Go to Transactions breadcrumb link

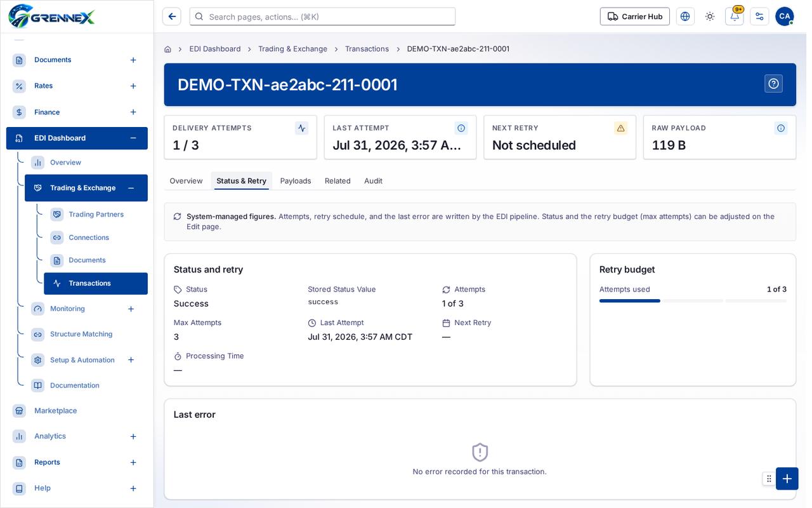pyautogui.click(x=367, y=49)
